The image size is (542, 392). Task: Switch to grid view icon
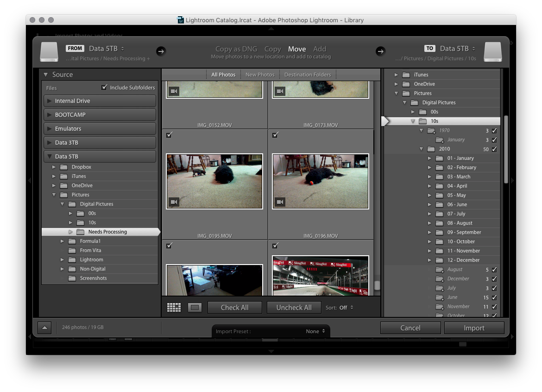pyautogui.click(x=174, y=307)
